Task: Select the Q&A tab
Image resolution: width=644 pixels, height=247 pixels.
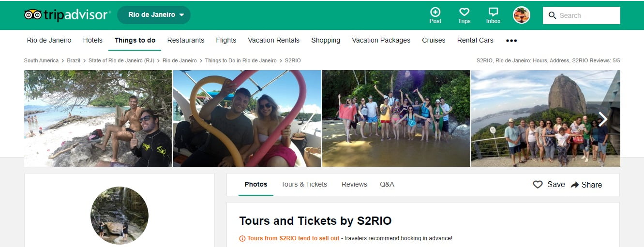Action: coord(387,184)
